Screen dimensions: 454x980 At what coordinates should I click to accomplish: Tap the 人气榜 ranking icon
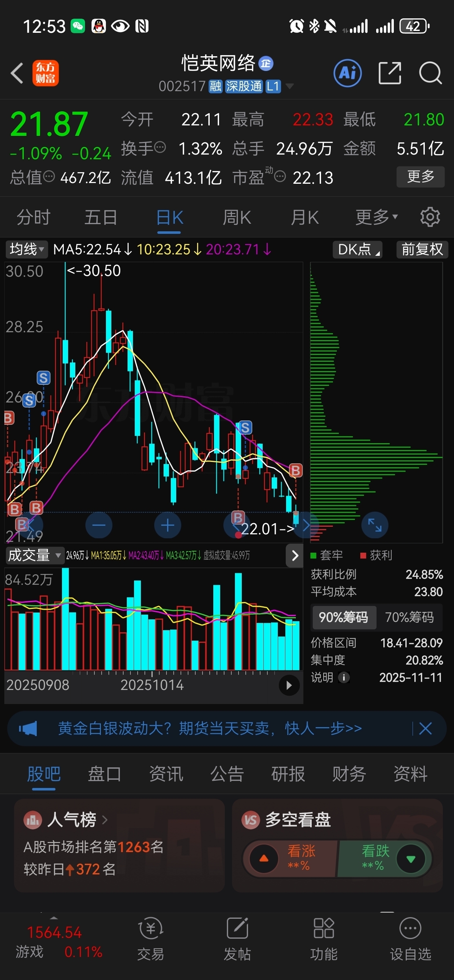(x=33, y=820)
